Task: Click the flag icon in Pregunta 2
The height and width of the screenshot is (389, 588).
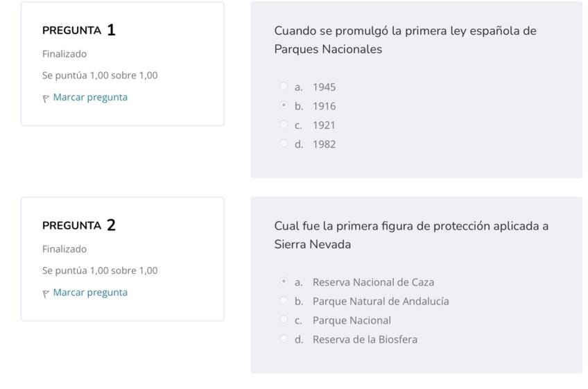Action: [46, 293]
